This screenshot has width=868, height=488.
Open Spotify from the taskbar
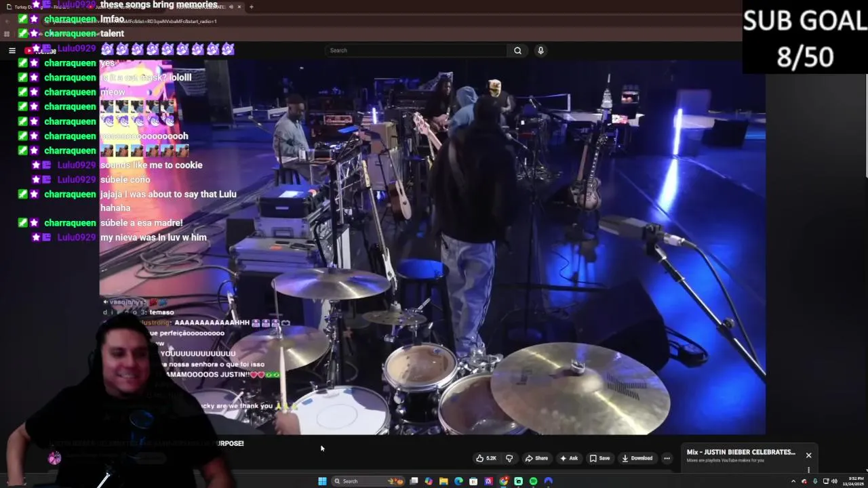tap(533, 481)
